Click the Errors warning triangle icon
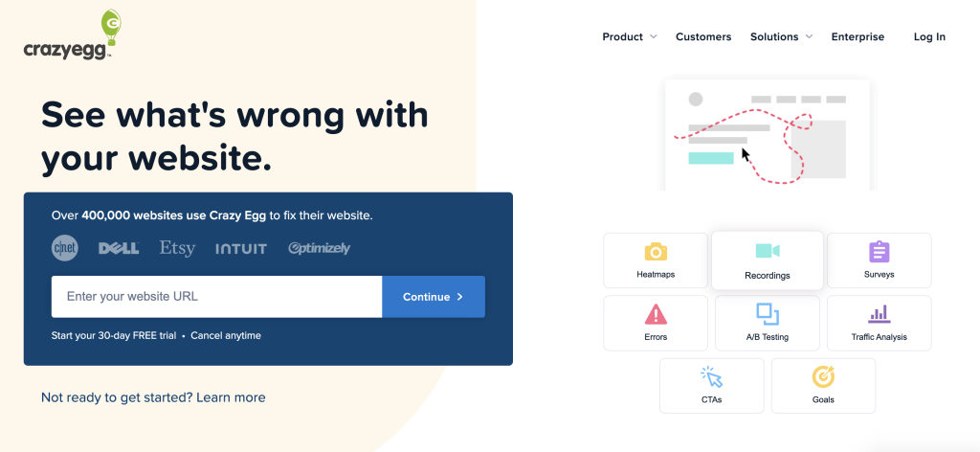The width and height of the screenshot is (980, 452). [656, 314]
